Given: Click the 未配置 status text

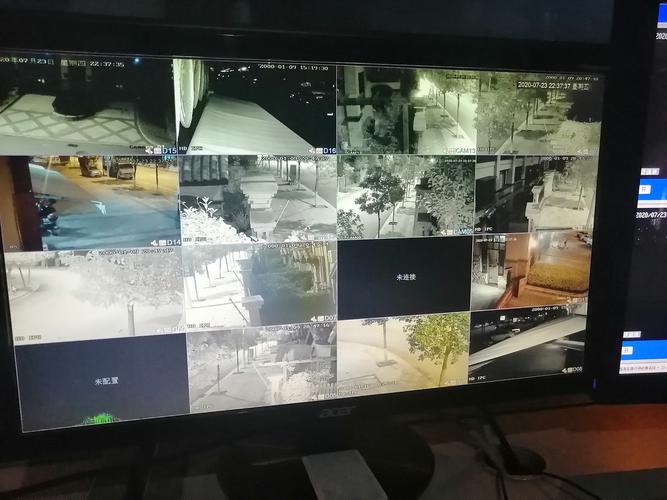Looking at the screenshot, I should coord(106,381).
